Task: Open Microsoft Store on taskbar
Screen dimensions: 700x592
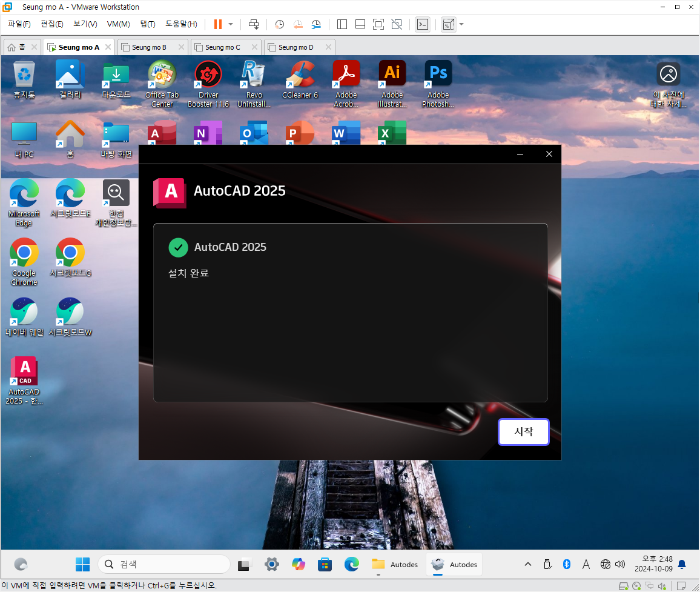Action: [x=325, y=564]
